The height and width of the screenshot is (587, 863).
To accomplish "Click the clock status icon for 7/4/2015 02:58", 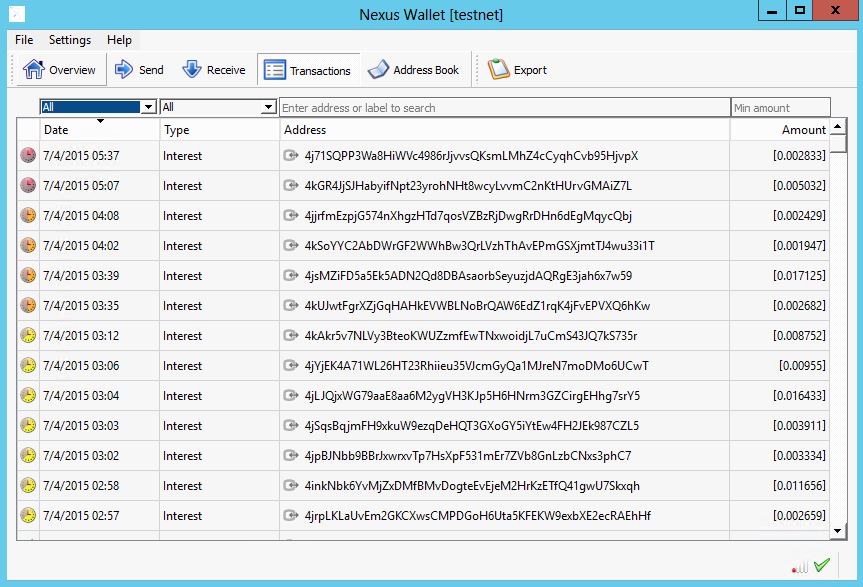I will tap(28, 485).
